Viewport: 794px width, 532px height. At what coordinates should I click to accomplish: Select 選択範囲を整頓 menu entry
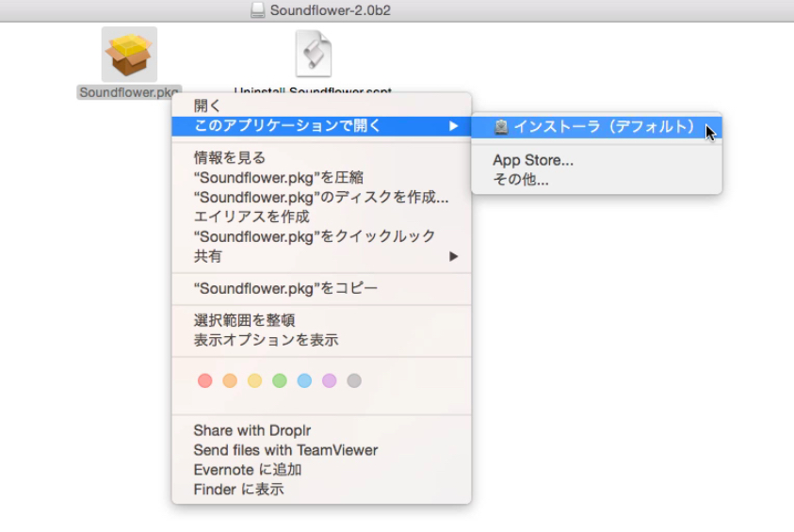[x=321, y=320]
